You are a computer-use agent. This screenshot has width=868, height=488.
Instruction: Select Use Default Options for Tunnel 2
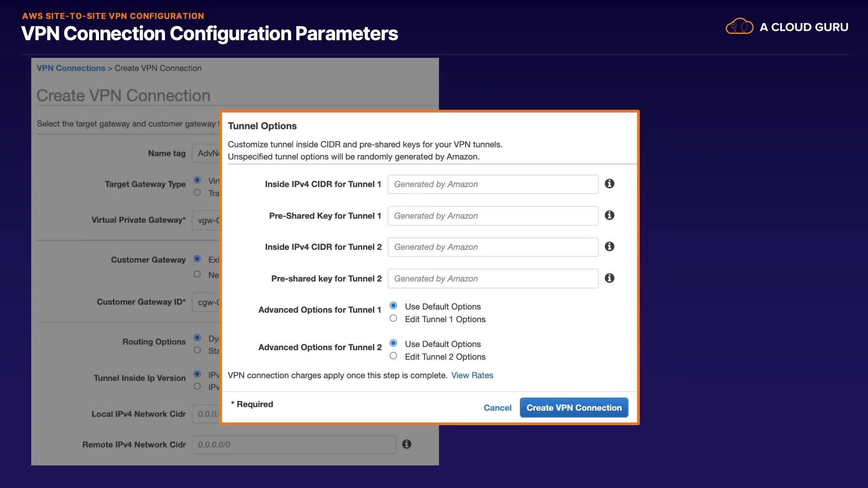393,343
